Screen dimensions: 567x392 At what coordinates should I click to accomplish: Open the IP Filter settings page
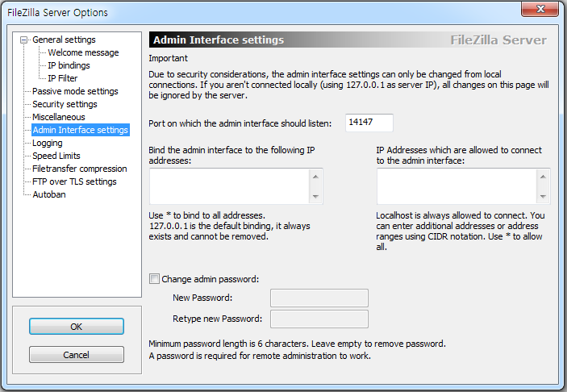[x=63, y=78]
